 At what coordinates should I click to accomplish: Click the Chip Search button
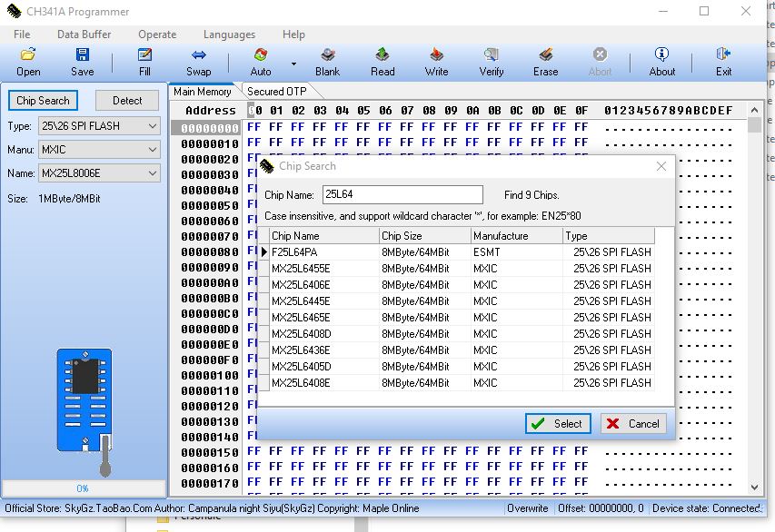coord(43,101)
